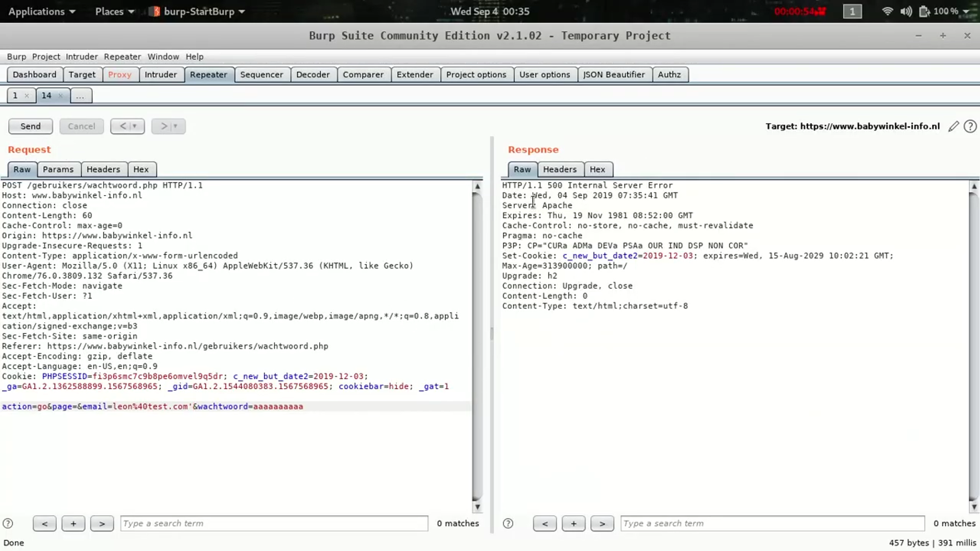The image size is (980, 551).
Task: Open the Wi-Fi network icon
Action: (887, 11)
